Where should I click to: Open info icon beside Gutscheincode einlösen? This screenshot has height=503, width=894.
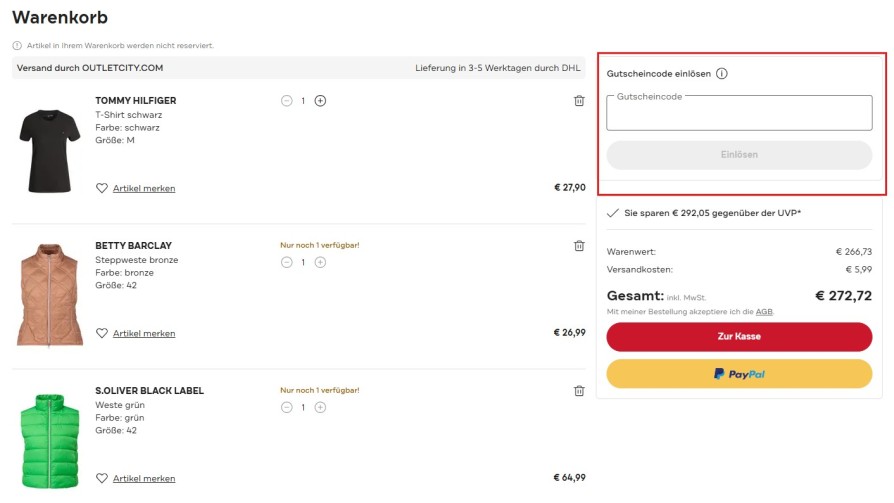point(722,74)
